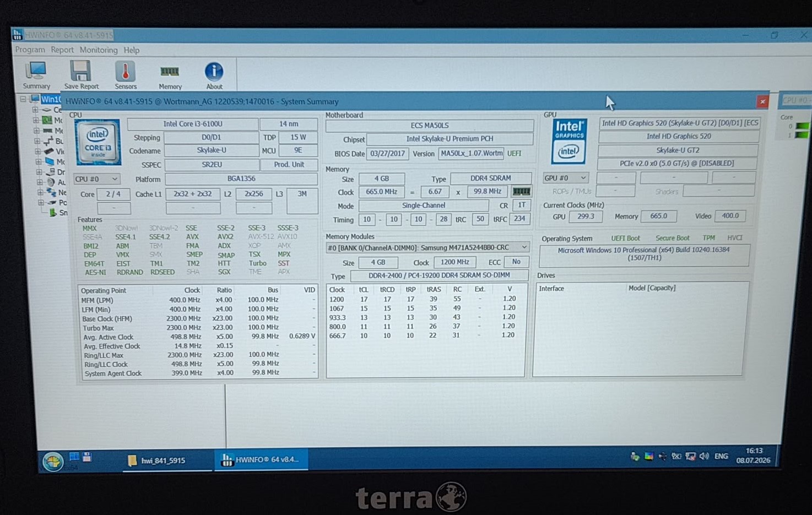Screen dimensions: 812x515
Task: Click the Microsoft Windows 10 Professional text
Action: click(643, 254)
